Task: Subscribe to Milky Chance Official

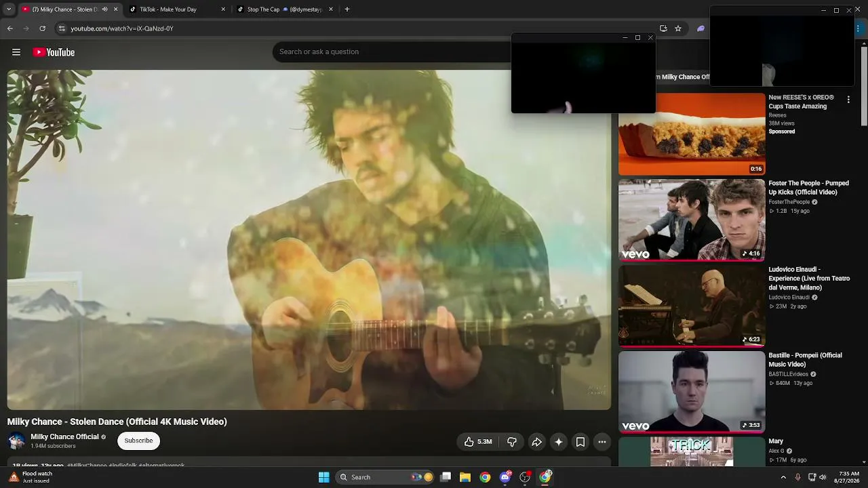Action: click(138, 441)
